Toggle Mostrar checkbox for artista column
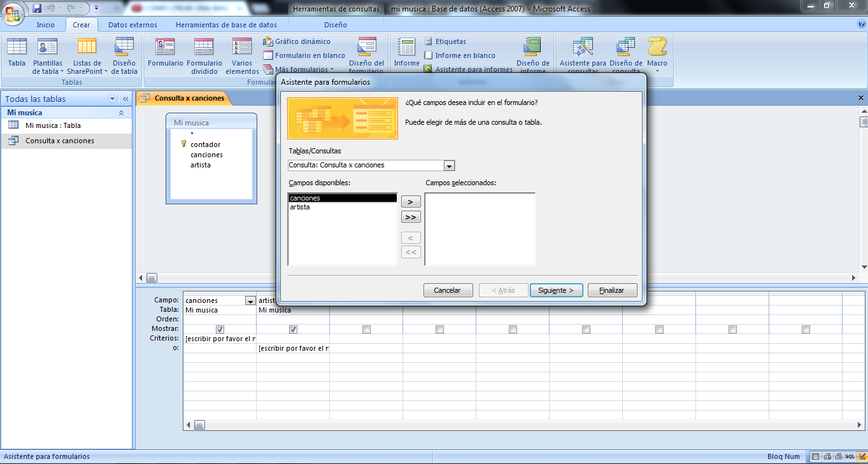Viewport: 868px width, 464px height. pyautogui.click(x=293, y=329)
